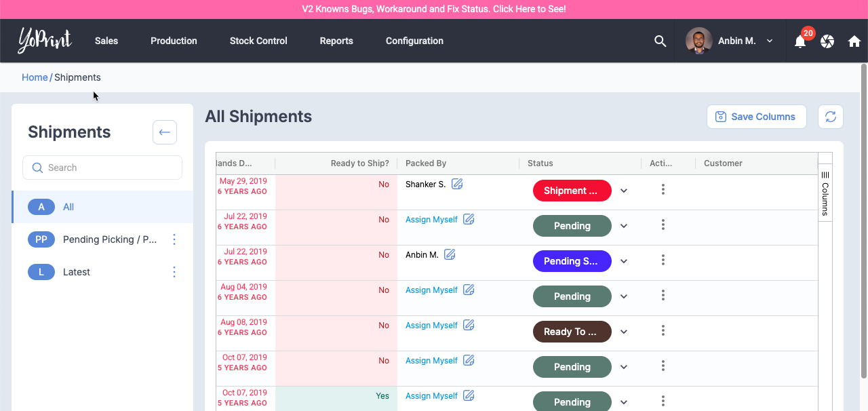Open the Production menu
The height and width of the screenshot is (411, 868).
[x=174, y=41]
